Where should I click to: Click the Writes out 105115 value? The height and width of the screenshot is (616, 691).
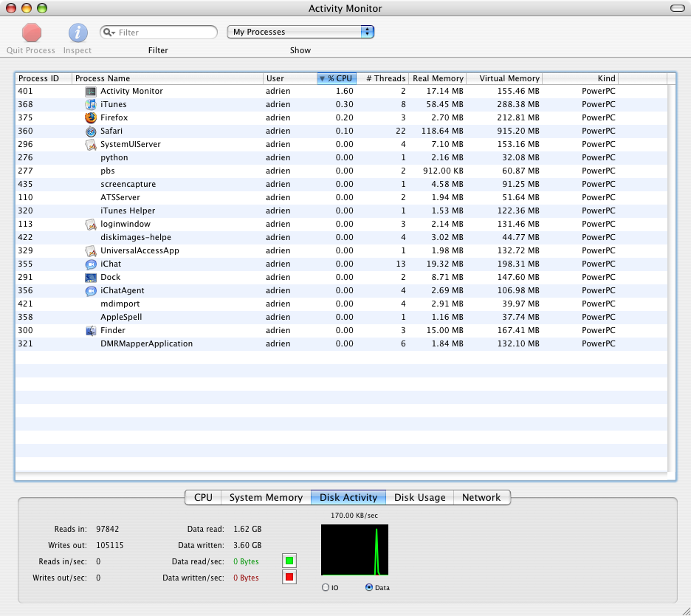pos(110,545)
